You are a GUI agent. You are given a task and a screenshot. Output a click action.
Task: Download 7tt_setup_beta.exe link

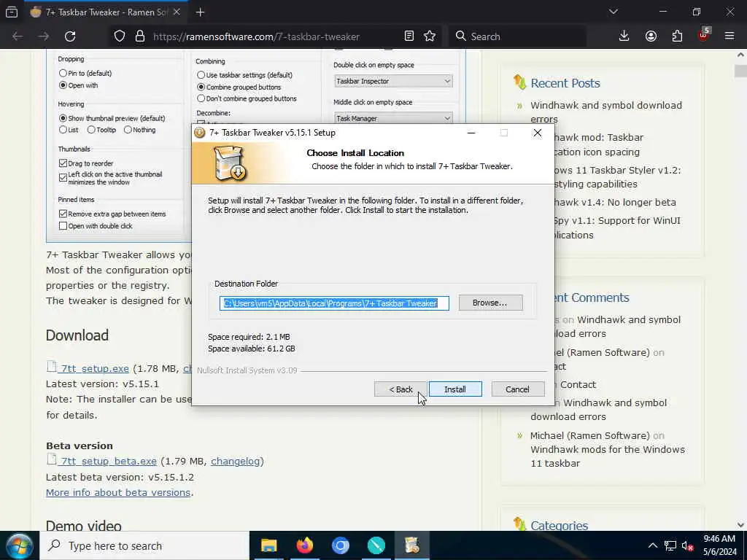pos(109,461)
